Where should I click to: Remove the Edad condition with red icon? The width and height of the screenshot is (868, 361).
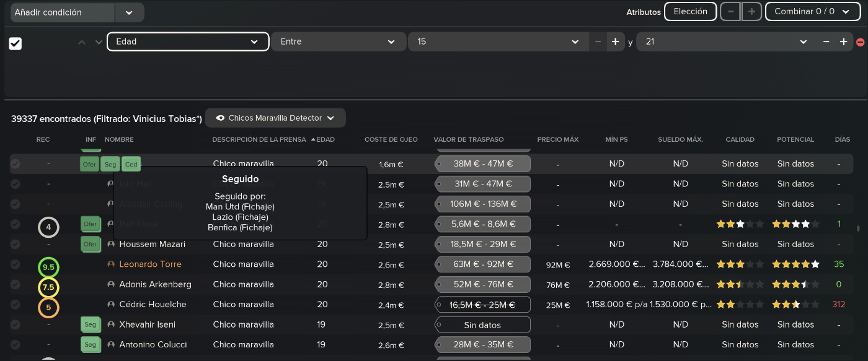pos(860,42)
